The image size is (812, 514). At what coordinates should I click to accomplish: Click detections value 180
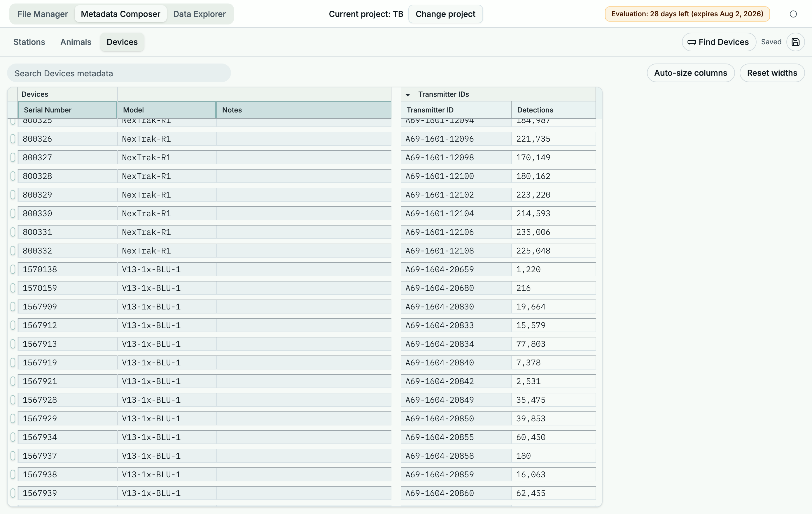click(554, 456)
